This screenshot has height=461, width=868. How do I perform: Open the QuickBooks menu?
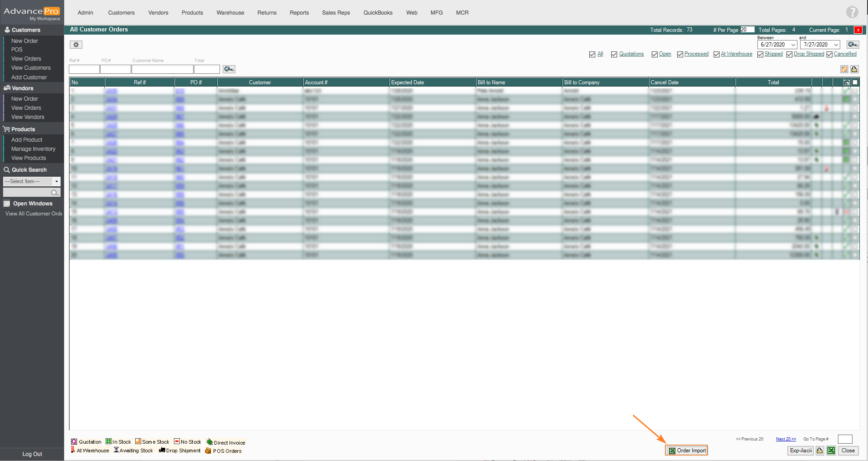pos(378,13)
